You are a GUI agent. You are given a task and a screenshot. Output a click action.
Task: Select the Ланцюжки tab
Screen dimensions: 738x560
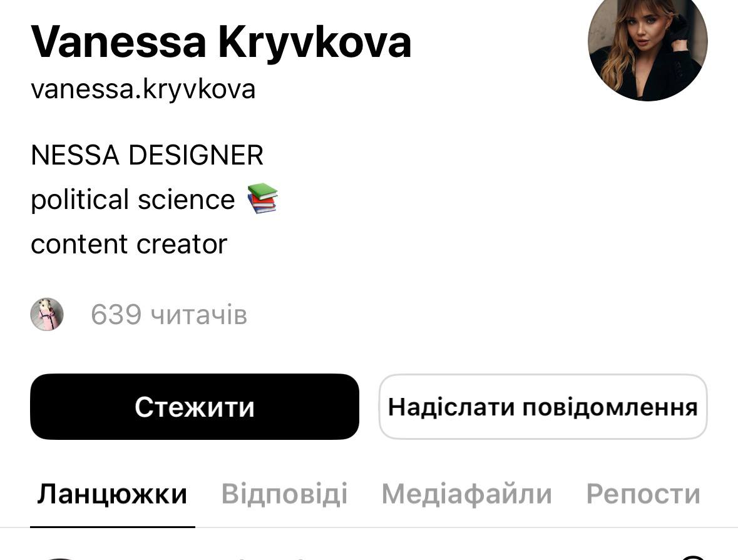coord(112,494)
